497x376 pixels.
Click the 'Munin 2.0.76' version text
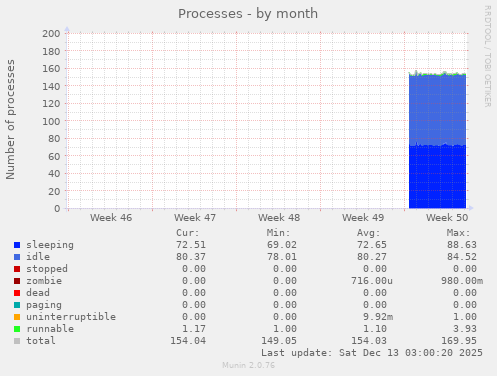(249, 365)
